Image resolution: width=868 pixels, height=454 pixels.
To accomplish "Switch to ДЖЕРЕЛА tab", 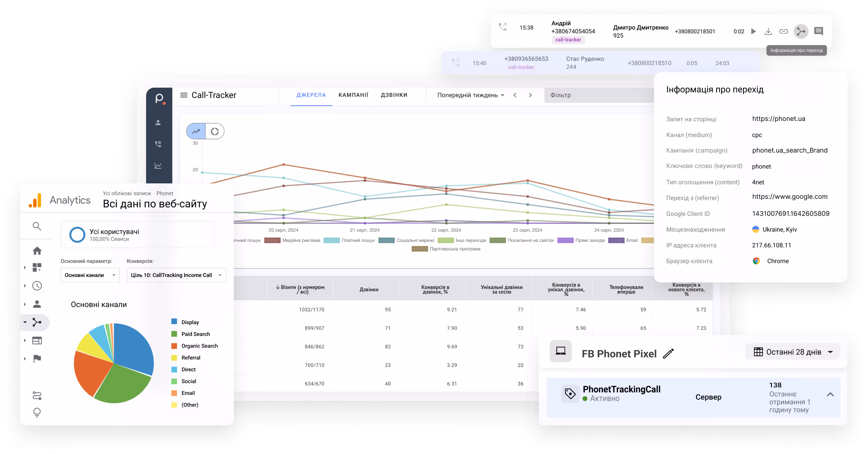I will pyautogui.click(x=311, y=95).
